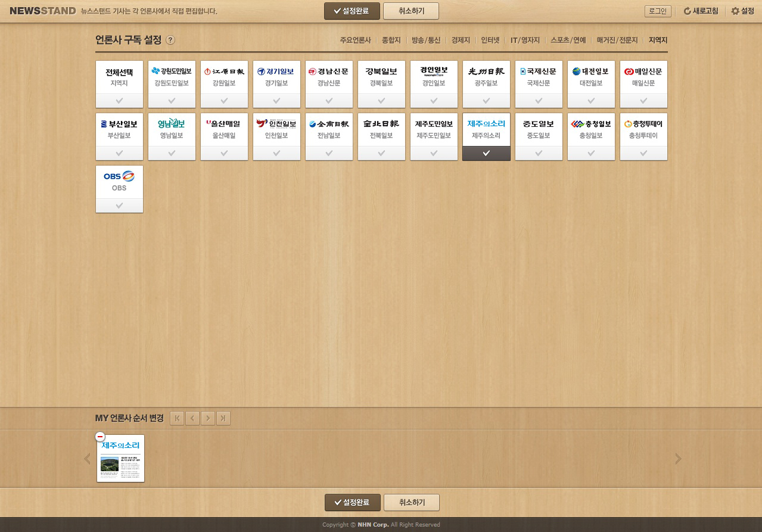Viewport: 762px width, 532px height.
Task: Toggle the 전체선택 지역지 checkmark
Action: pos(119,101)
